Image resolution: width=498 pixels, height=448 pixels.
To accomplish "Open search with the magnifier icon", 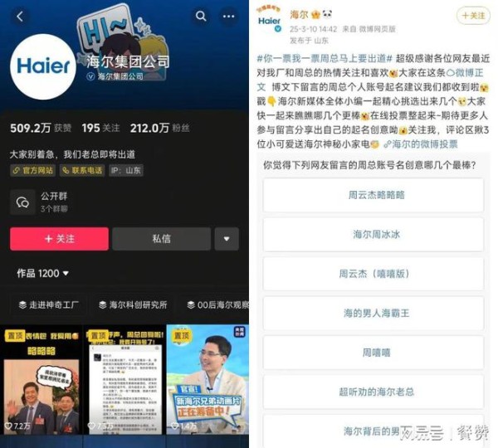I will pos(201,16).
